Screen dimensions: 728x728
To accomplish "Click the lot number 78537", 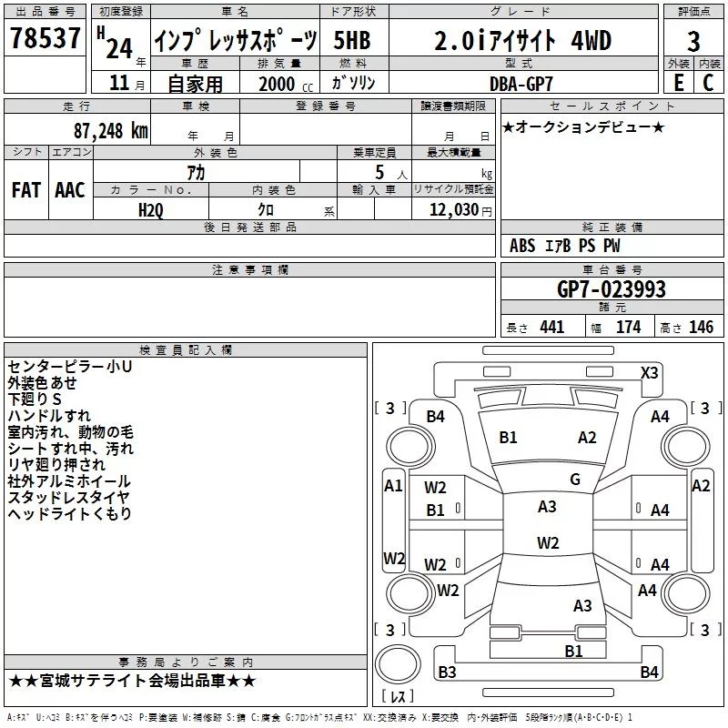I will [45, 37].
